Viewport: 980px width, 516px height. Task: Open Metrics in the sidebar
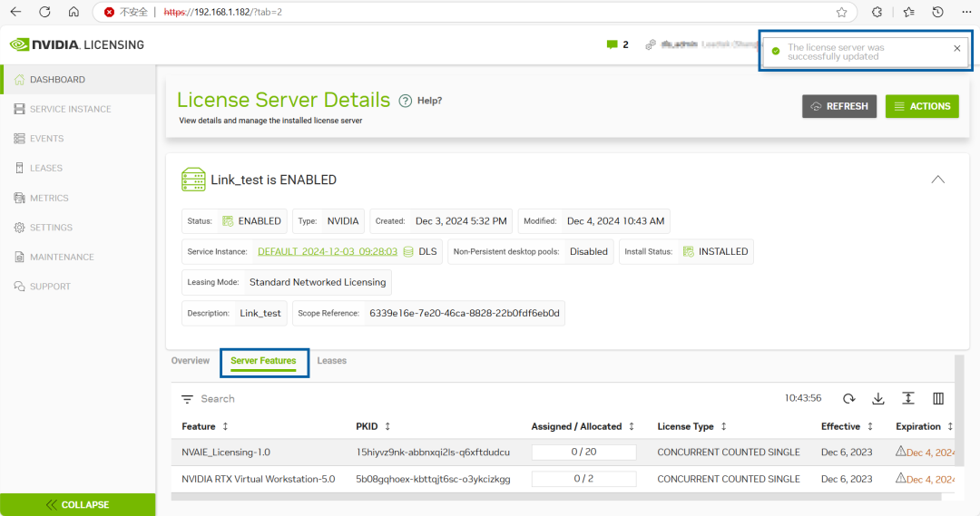[78, 198]
